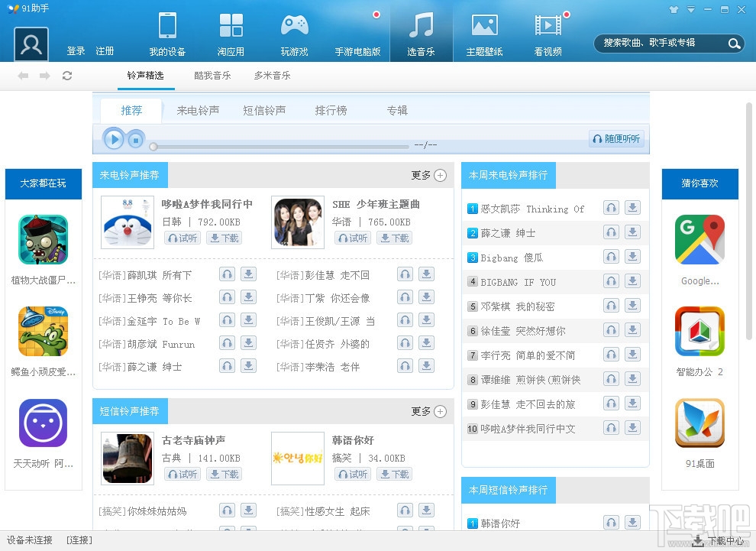
Task: Switch to 多米音乐 tab
Action: [273, 76]
